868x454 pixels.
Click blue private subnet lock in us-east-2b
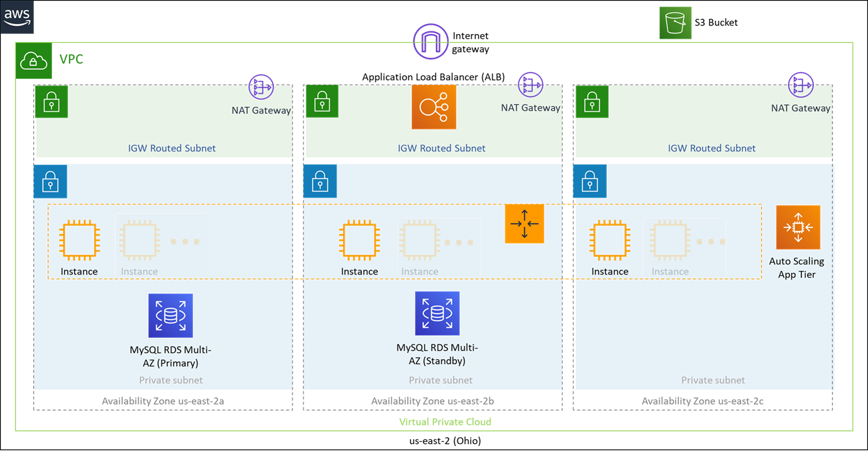(x=320, y=182)
